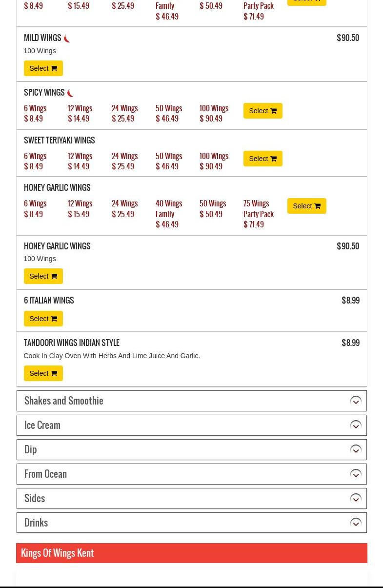Click chevron icon on From Ocean row
This screenshot has height=588, width=383.
click(x=356, y=474)
